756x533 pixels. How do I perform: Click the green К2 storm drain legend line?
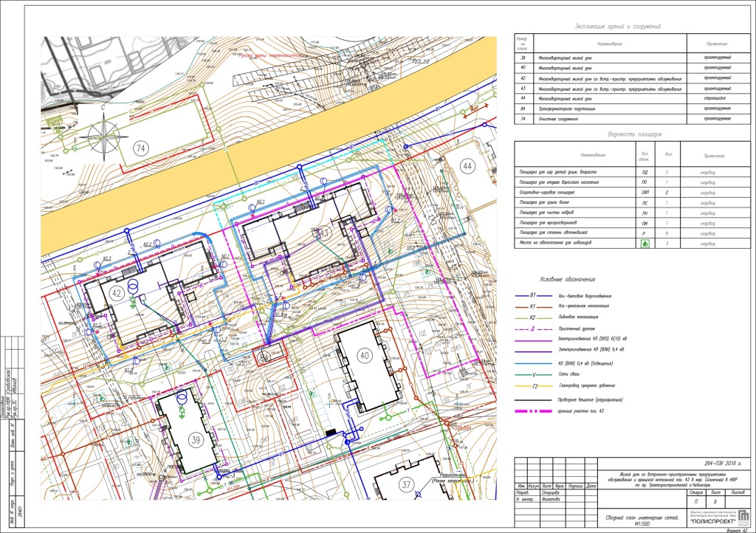click(x=533, y=317)
